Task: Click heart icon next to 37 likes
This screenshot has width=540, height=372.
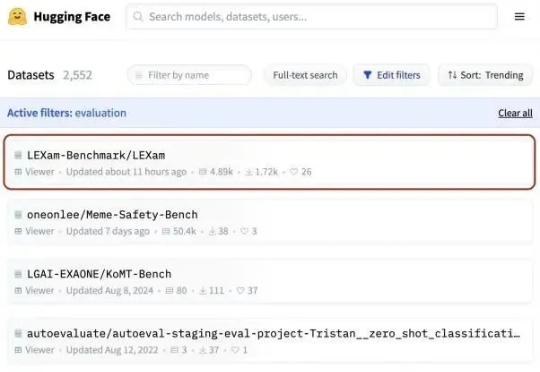Action: tap(240, 291)
